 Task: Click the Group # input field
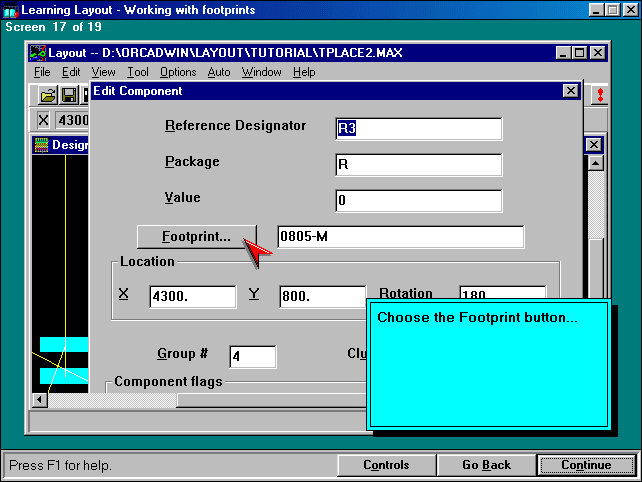point(253,356)
